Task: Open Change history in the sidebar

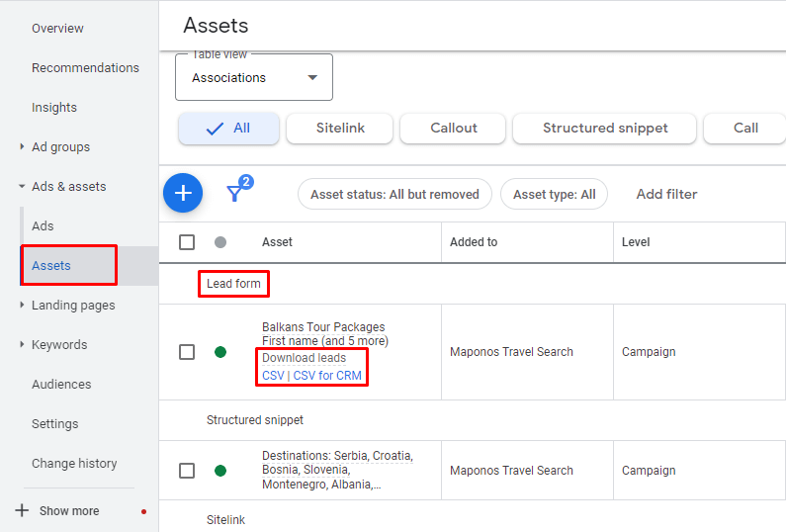Action: pyautogui.click(x=74, y=464)
